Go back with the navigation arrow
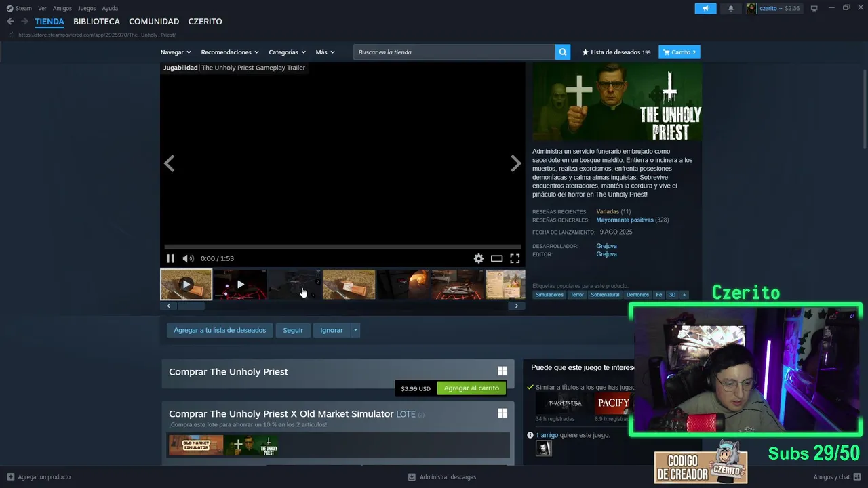This screenshot has height=488, width=868. point(10,22)
